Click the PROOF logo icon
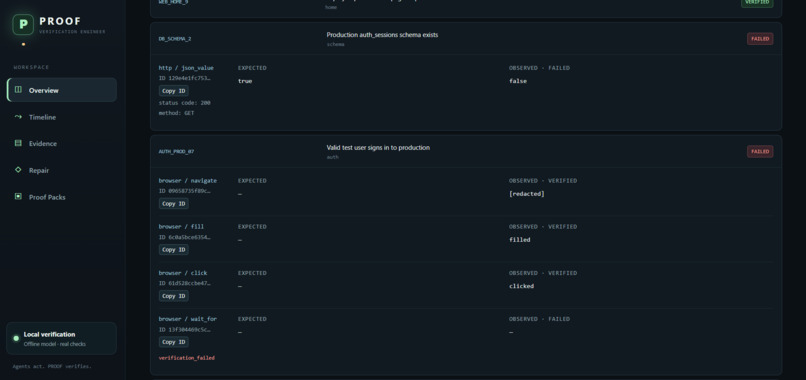The image size is (806, 380). point(23,24)
